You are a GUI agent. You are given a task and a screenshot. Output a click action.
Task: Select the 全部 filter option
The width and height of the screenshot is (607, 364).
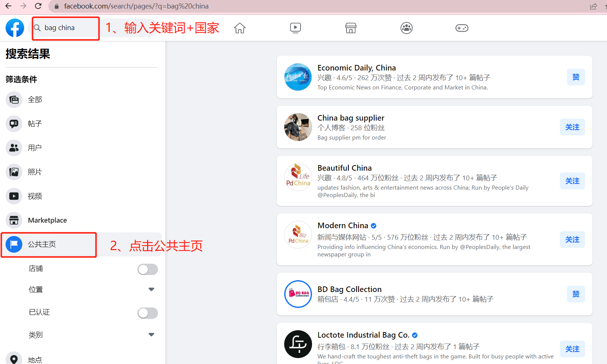click(x=35, y=99)
